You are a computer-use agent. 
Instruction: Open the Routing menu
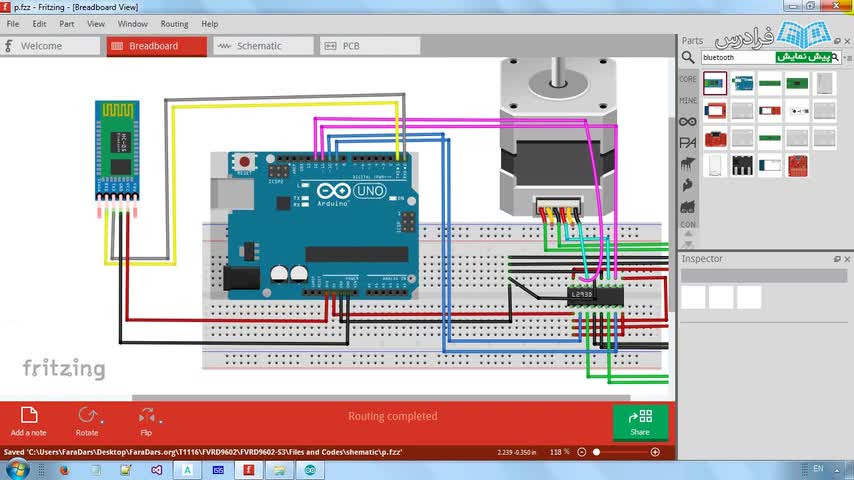[174, 24]
